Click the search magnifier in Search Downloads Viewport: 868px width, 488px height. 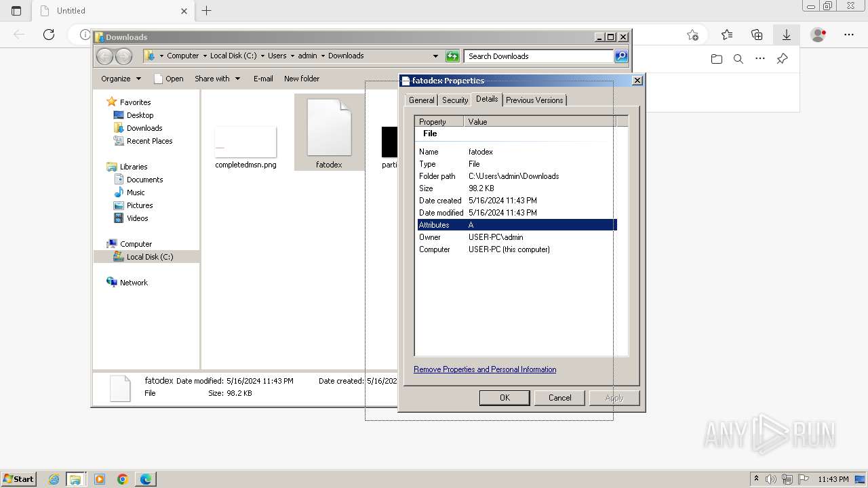(621, 56)
